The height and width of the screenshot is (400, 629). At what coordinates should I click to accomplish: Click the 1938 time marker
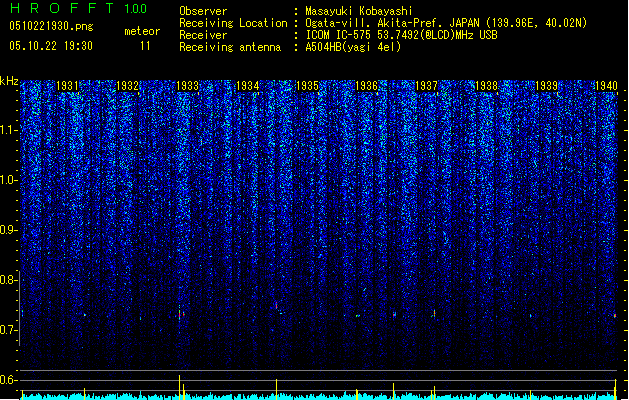pyautogui.click(x=487, y=86)
